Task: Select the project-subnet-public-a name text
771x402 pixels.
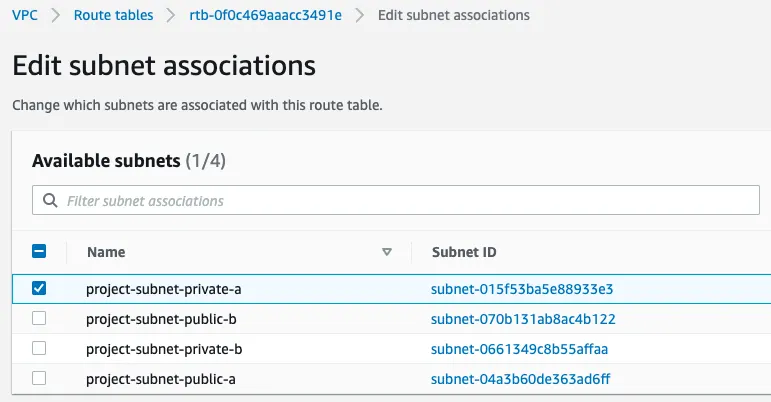Action: 161,379
